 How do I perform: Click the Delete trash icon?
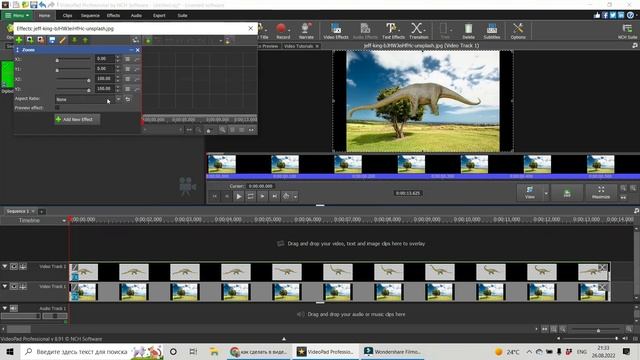(468, 31)
